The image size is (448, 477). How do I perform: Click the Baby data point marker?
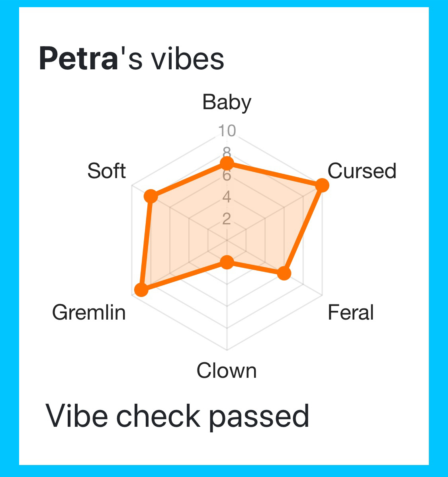[227, 163]
